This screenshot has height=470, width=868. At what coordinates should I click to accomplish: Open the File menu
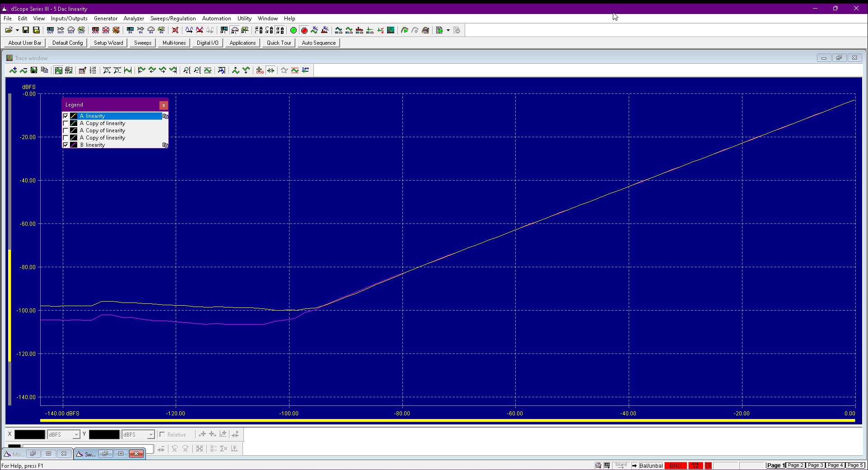tap(8, 19)
